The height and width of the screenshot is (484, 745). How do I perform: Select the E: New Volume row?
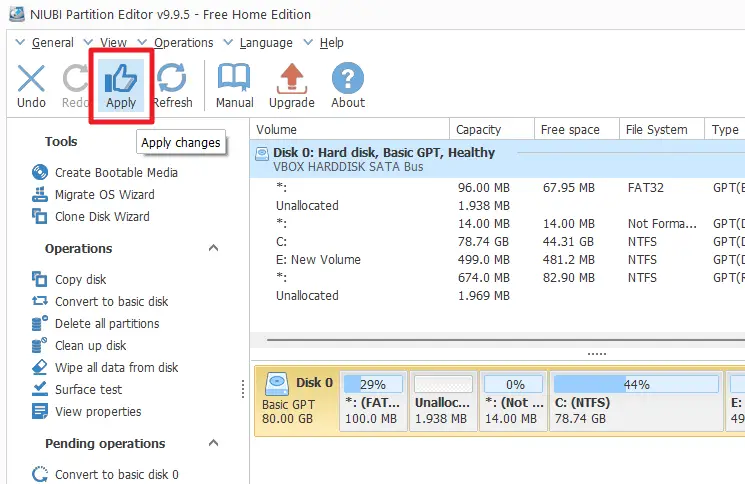click(497, 260)
